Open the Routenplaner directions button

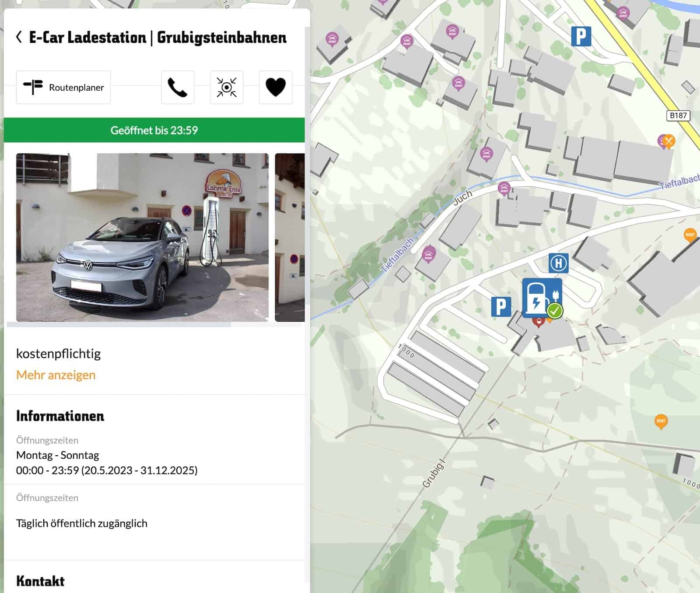[x=63, y=88]
